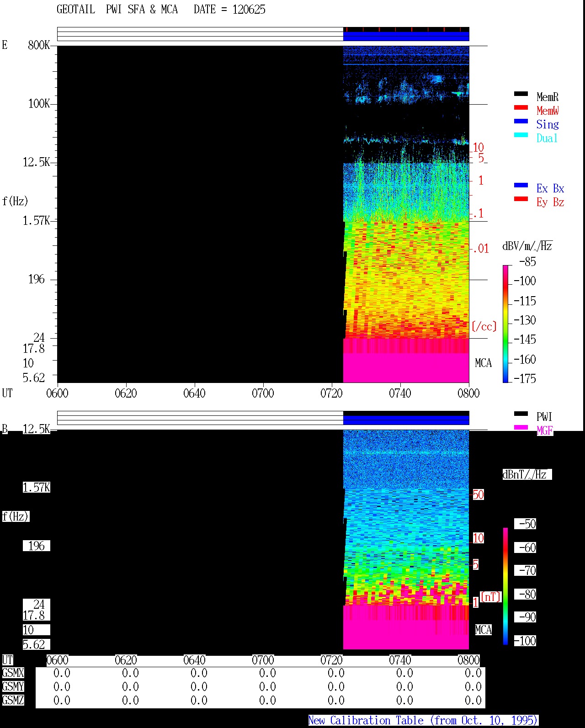This screenshot has height=728, width=585.
Task: Click the blue mode status bar above E panel
Action: 406,36
